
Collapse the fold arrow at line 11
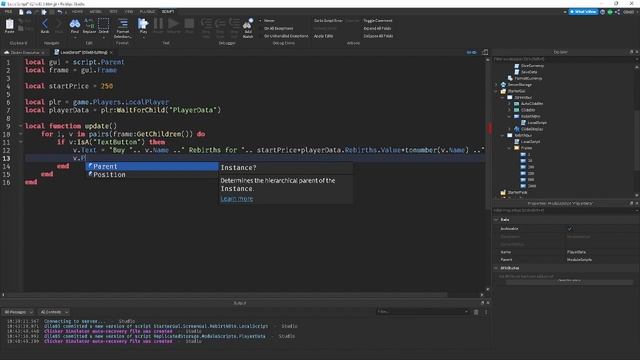pos(20,142)
